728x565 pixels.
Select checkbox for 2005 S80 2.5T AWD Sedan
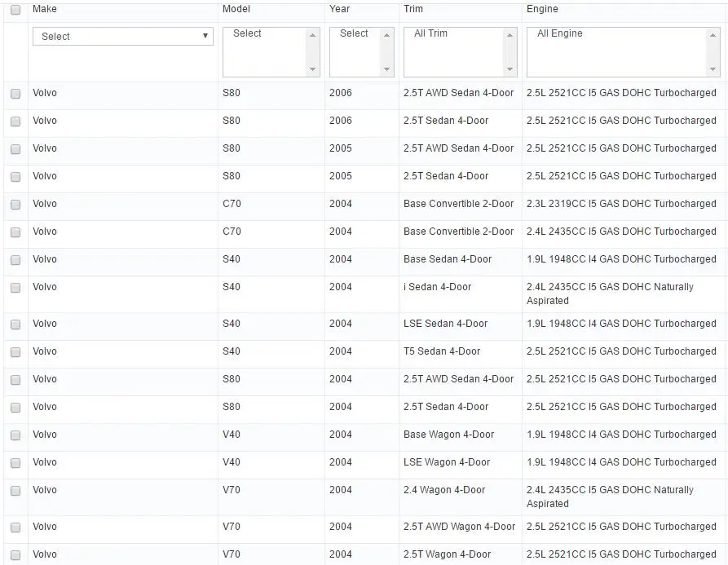(15, 149)
